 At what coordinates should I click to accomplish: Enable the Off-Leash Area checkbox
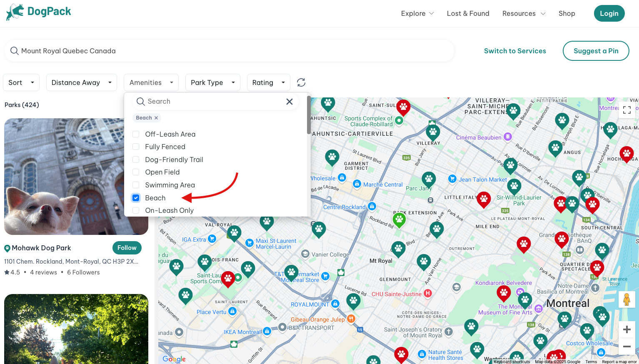click(x=136, y=134)
